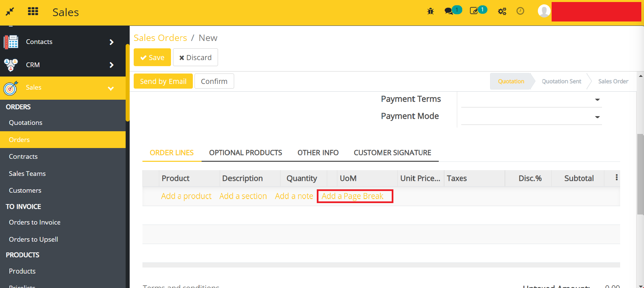Viewport: 644px width, 288px height.
Task: Click the bug debug icon in top bar
Action: pyautogui.click(x=430, y=11)
